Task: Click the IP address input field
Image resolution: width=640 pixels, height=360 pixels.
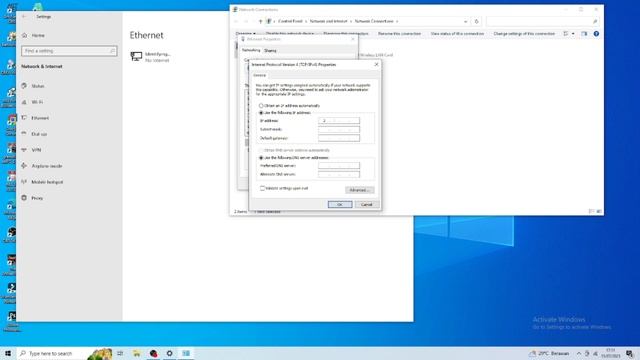Action: point(339,121)
